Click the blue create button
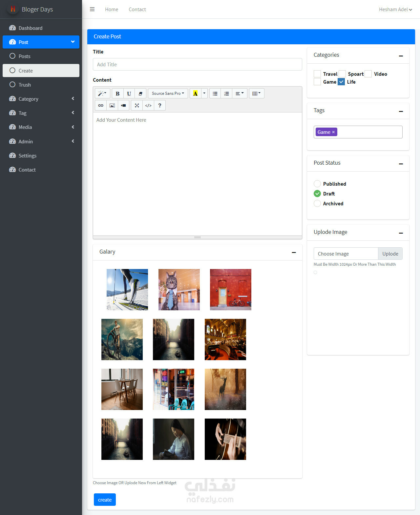420x515 pixels. click(105, 500)
